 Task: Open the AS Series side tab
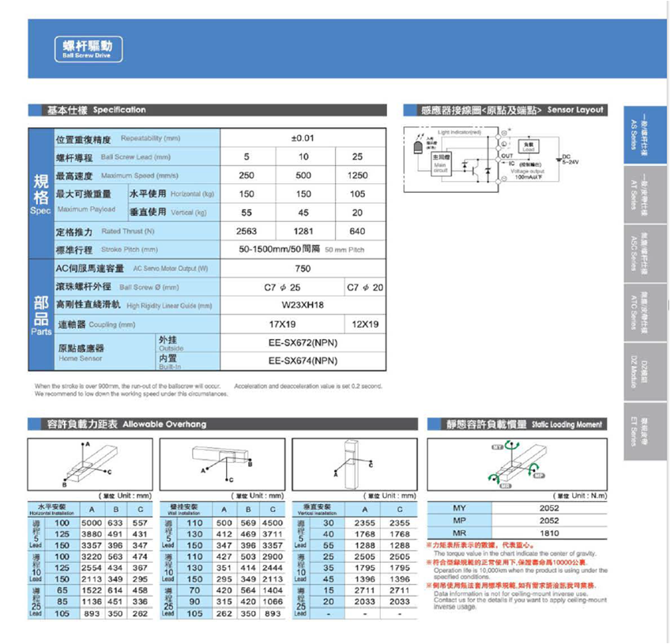(x=645, y=135)
